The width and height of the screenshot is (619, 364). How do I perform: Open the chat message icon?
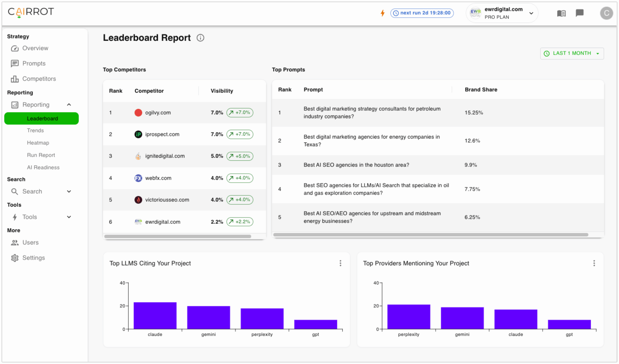point(579,13)
